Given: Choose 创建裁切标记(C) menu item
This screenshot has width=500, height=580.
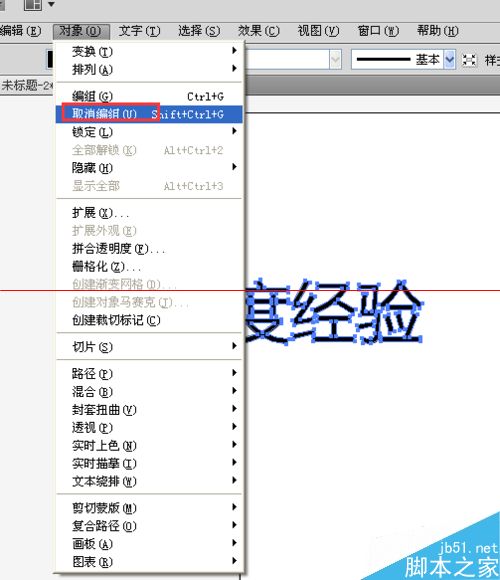Looking at the screenshot, I should click(149, 320).
